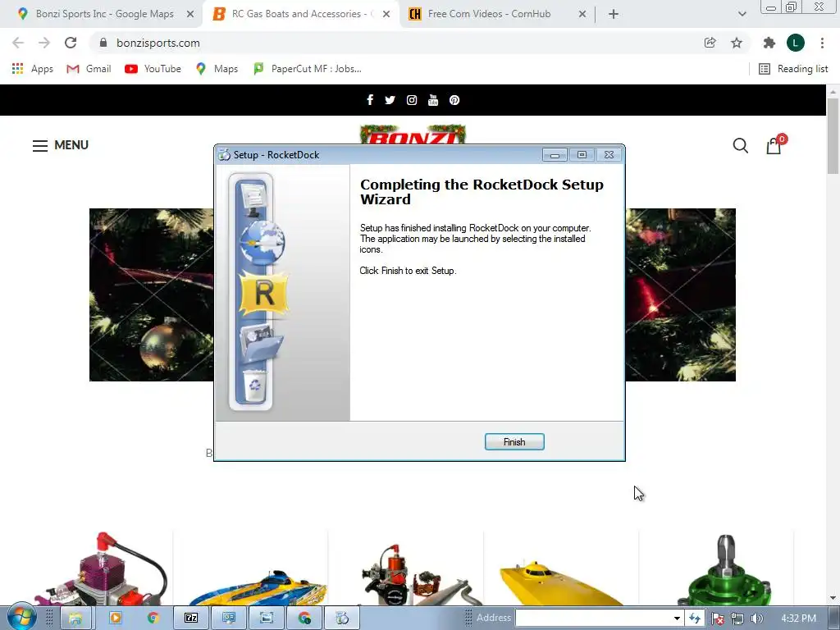Expand the tab search dropdown arrow
This screenshot has height=630, width=840.
click(x=742, y=14)
